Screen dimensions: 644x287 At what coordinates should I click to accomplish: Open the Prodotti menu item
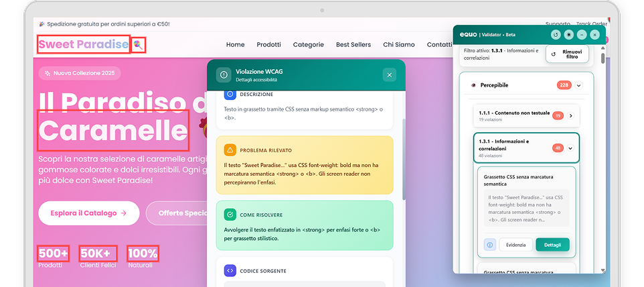[268, 45]
